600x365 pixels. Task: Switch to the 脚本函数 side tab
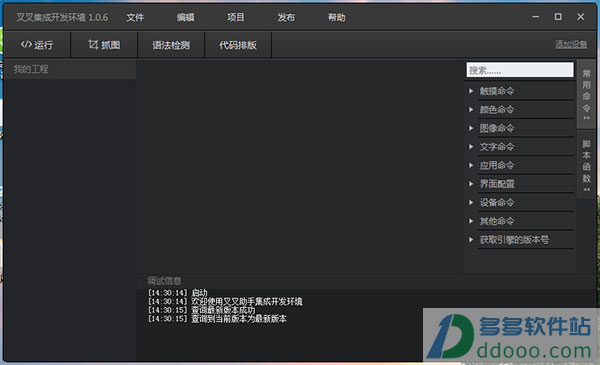[586, 165]
